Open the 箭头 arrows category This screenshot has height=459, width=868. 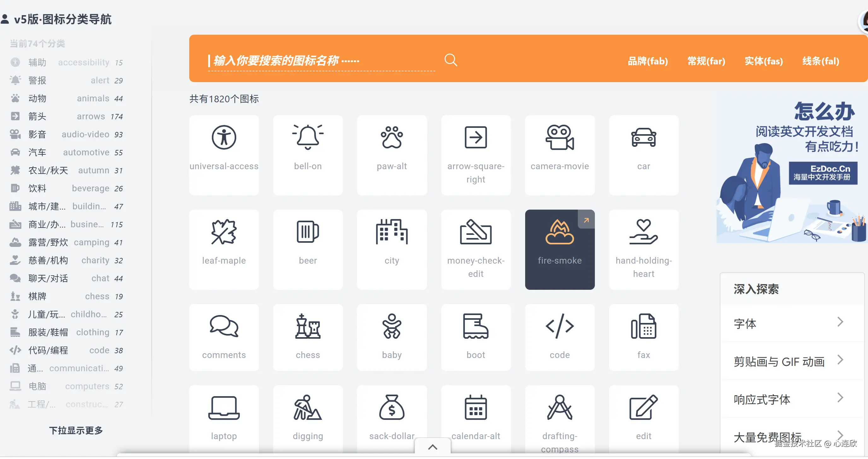pos(66,116)
